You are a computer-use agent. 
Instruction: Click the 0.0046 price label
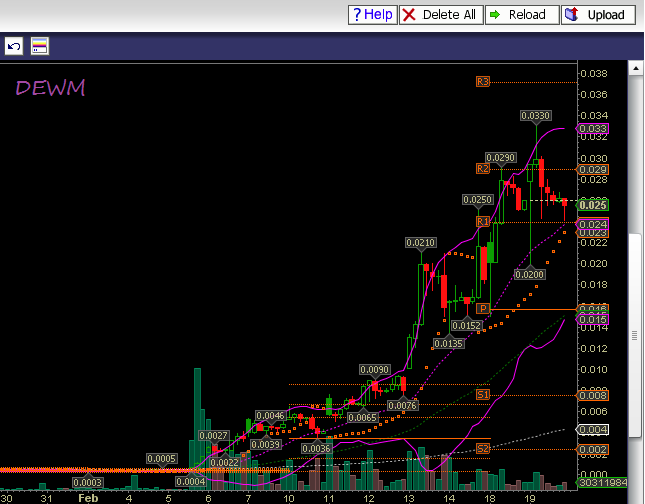point(271,416)
